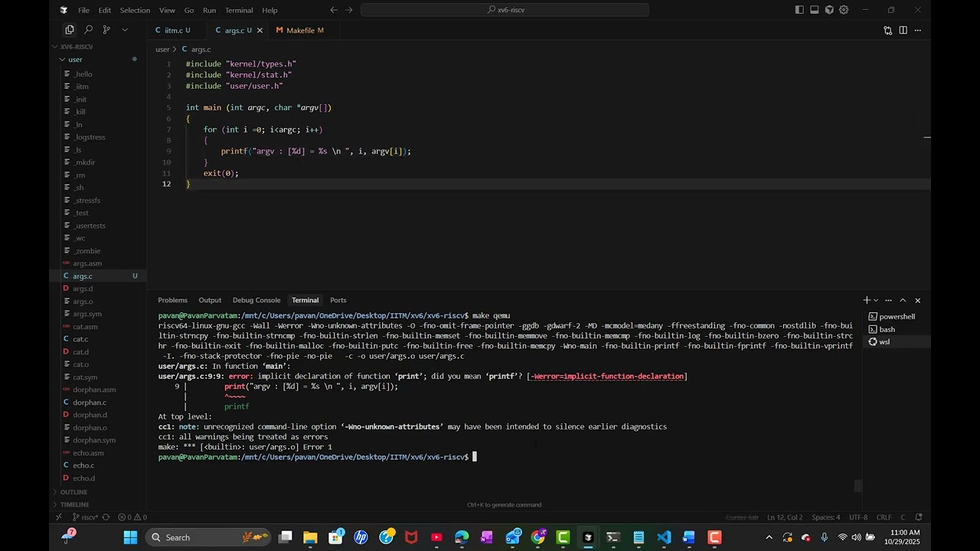Collapse the XV6-RISCV explorer section
This screenshot has height=551, width=980.
click(77, 47)
